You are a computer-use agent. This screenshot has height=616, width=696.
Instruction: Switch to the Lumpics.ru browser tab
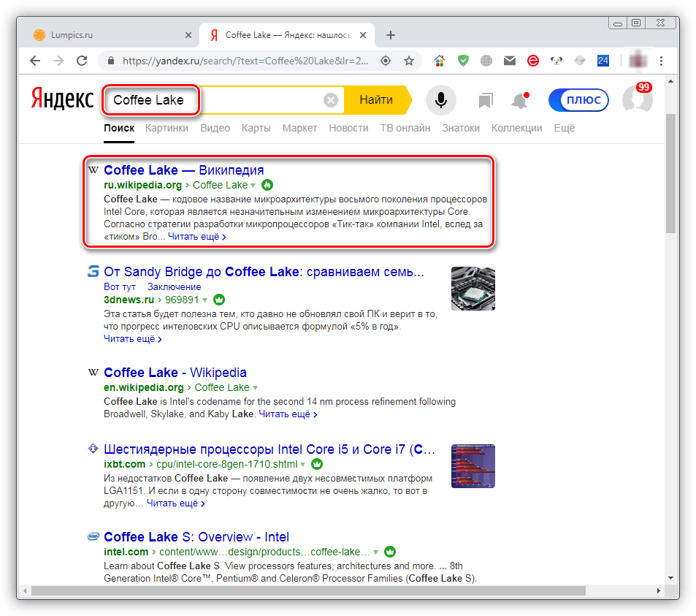[108, 35]
